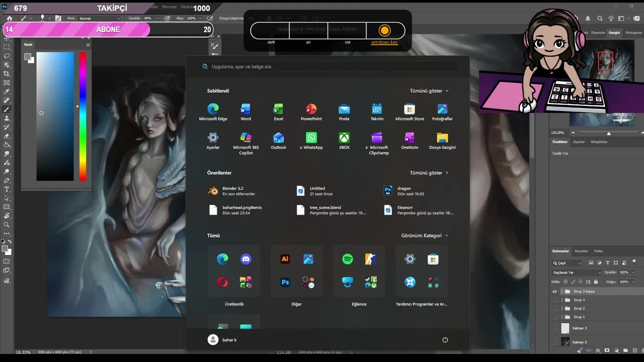This screenshot has height=362, width=644.
Task: Expand the Grup 3 layer group
Action: pyautogui.click(x=562, y=300)
